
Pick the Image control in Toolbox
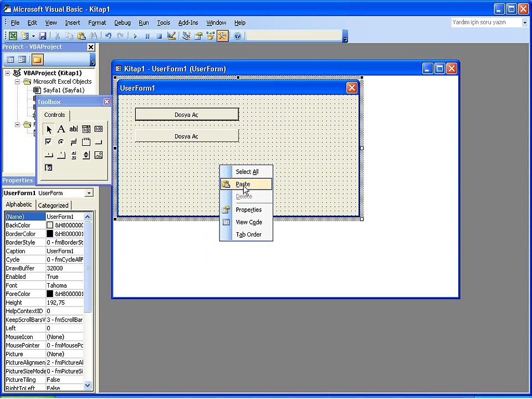[x=99, y=155]
